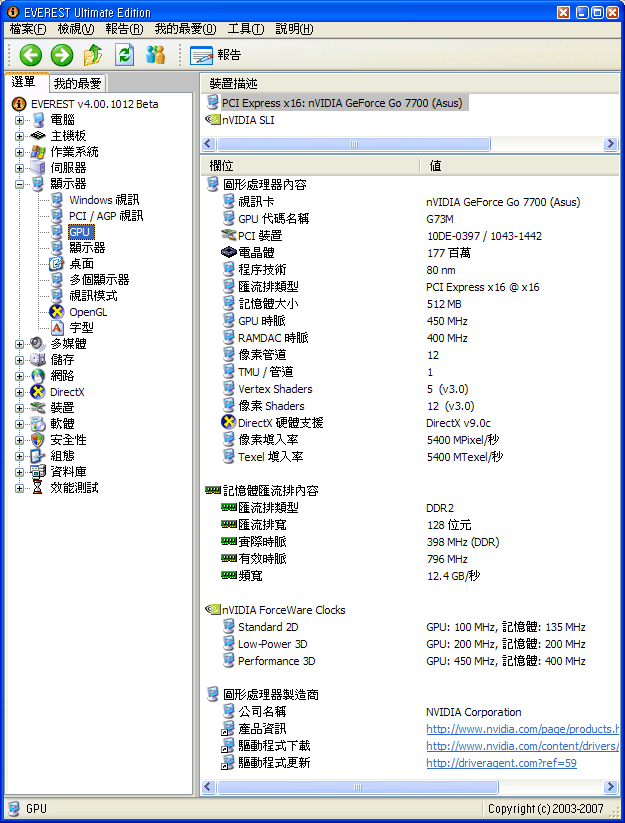Click the 軟體 software icon in tree
625x823 pixels.
38,424
